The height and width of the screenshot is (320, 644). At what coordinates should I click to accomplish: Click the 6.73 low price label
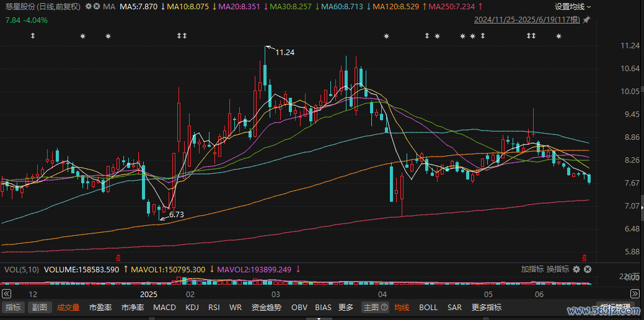coord(176,214)
